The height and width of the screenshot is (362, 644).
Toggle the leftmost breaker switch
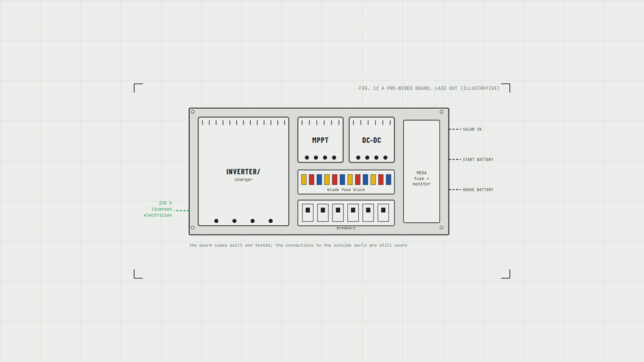click(x=307, y=213)
